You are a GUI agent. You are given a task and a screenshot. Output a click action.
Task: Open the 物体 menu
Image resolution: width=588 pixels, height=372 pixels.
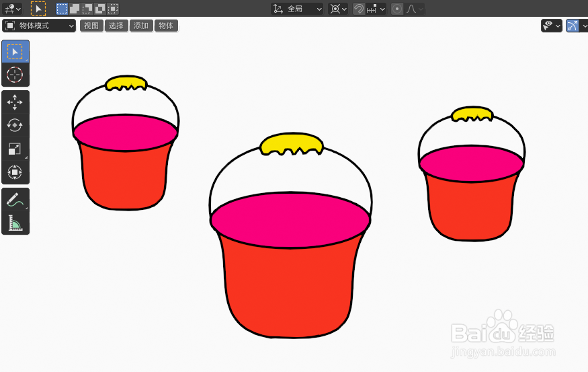(x=166, y=26)
